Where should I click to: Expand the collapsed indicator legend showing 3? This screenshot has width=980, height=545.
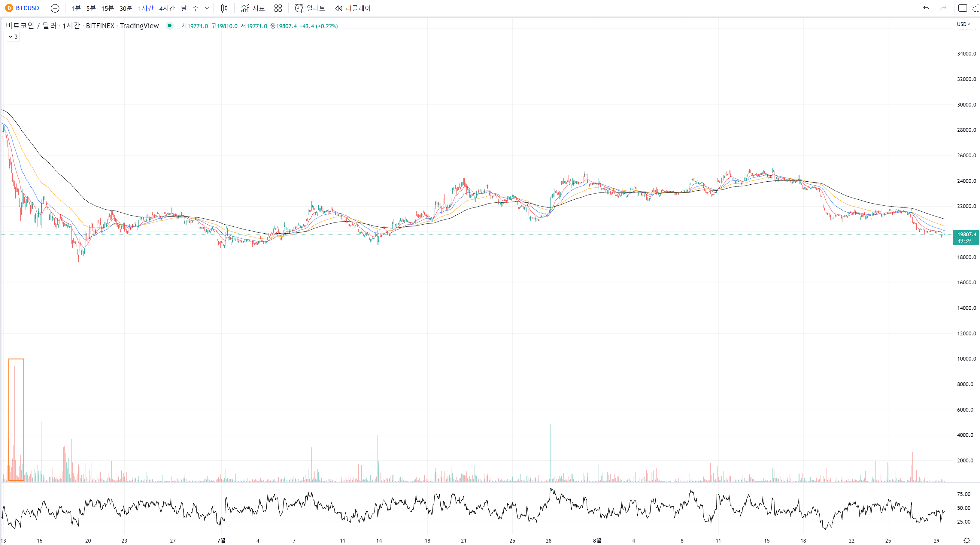[13, 37]
